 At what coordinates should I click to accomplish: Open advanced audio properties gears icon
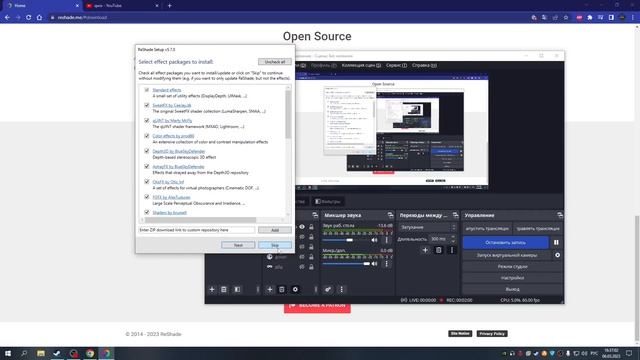click(328, 289)
